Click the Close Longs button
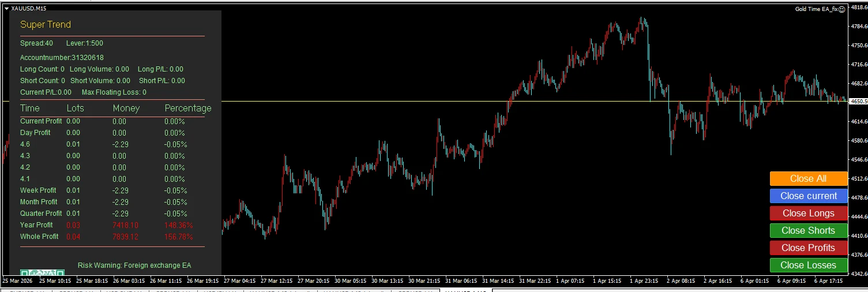 click(808, 214)
